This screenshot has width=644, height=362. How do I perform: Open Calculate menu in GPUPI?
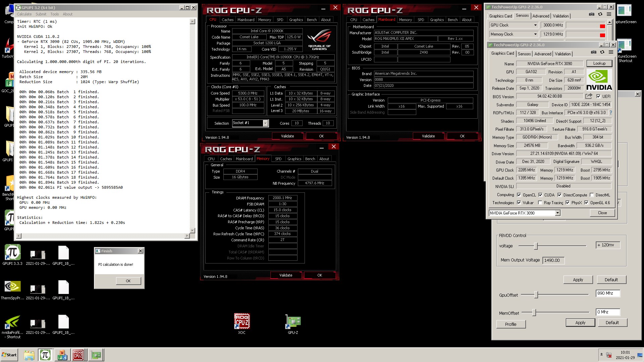pyautogui.click(x=24, y=14)
